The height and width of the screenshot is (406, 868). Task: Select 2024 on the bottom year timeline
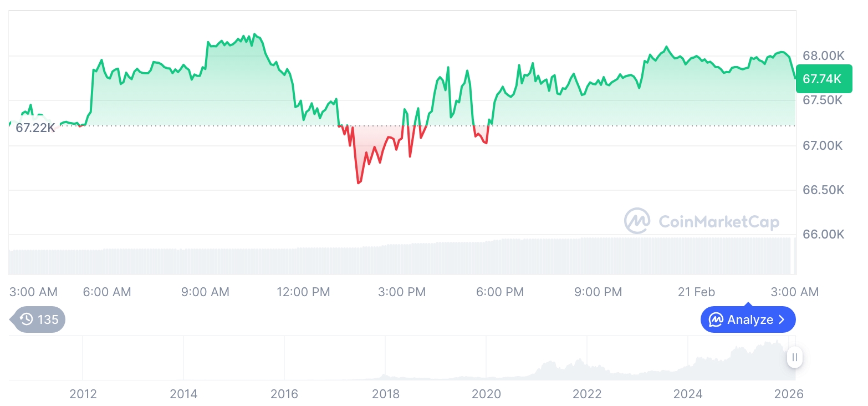pyautogui.click(x=688, y=394)
